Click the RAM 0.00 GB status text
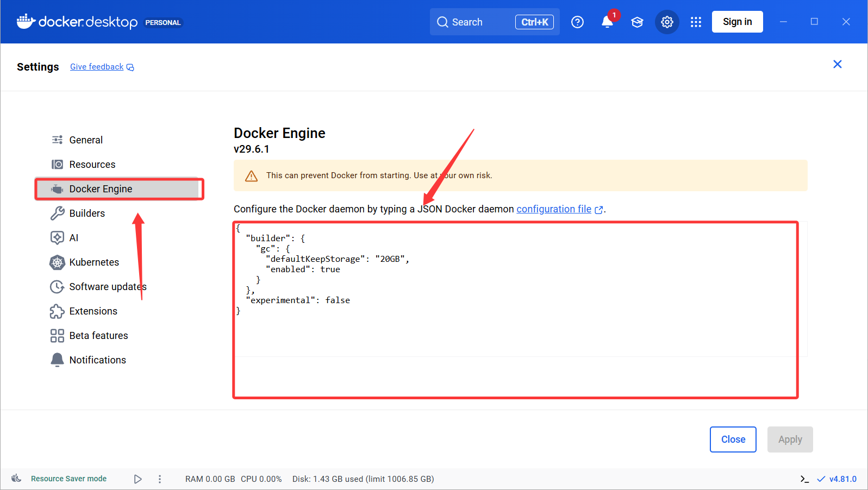The image size is (868, 490). click(x=210, y=479)
